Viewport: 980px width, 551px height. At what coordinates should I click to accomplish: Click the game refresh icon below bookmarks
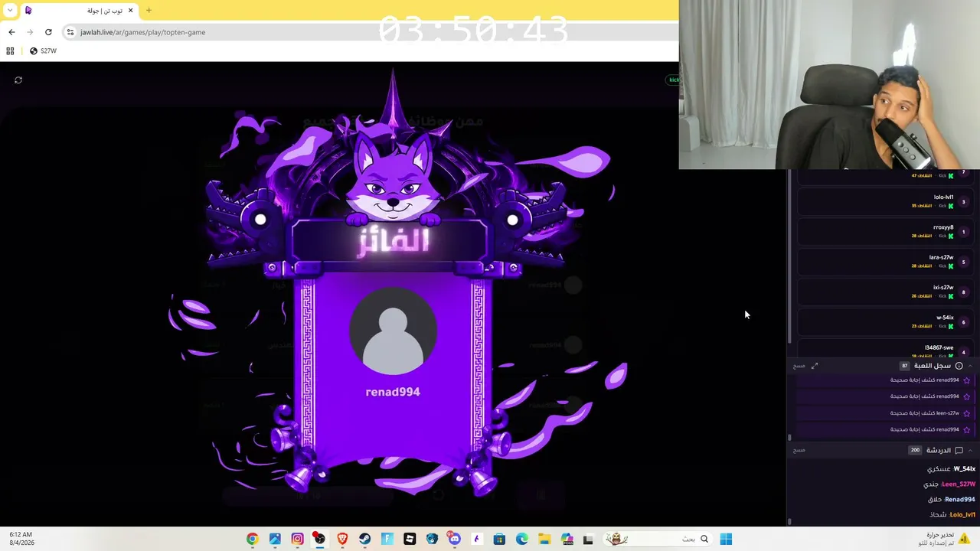point(18,80)
